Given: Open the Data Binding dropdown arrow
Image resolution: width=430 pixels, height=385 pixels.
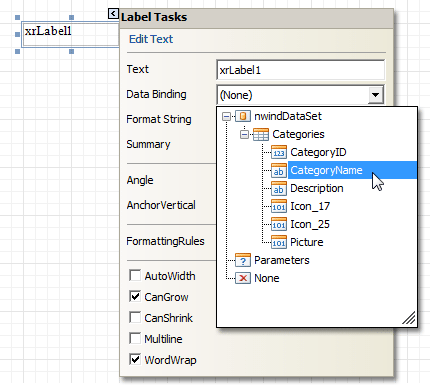Looking at the screenshot, I should tap(375, 95).
